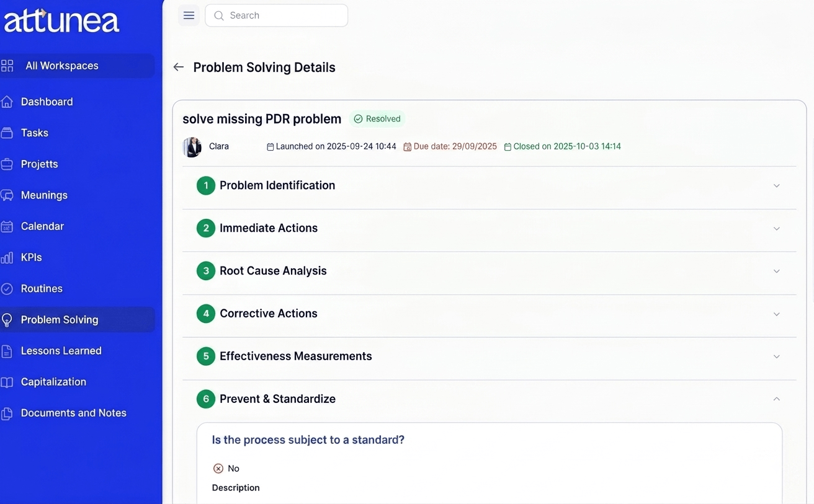Click the Problem Solving lightbulb icon
This screenshot has height=504, width=814.
click(7, 320)
